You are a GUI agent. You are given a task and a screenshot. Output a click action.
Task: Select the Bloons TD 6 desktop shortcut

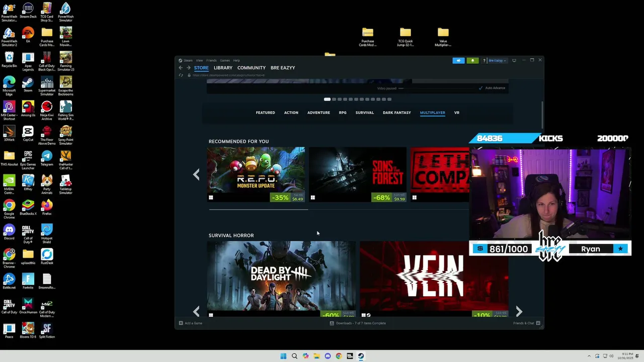point(28,331)
